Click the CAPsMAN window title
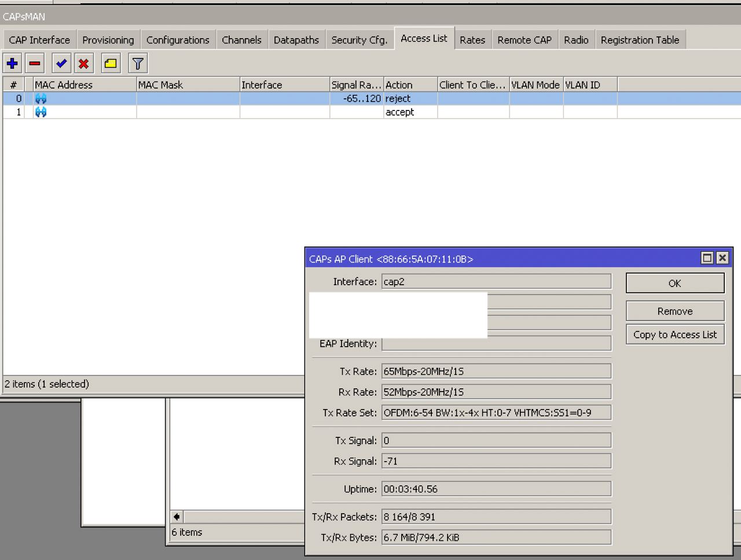The height and width of the screenshot is (560, 741). (x=24, y=17)
